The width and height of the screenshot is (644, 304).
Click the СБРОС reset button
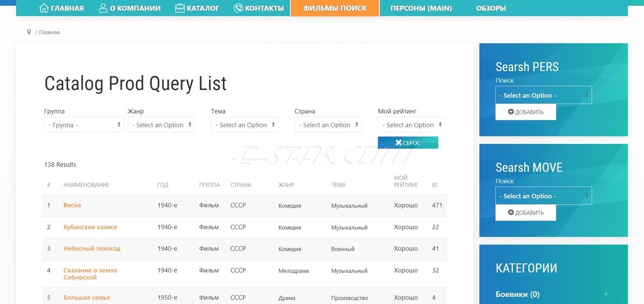tap(408, 143)
